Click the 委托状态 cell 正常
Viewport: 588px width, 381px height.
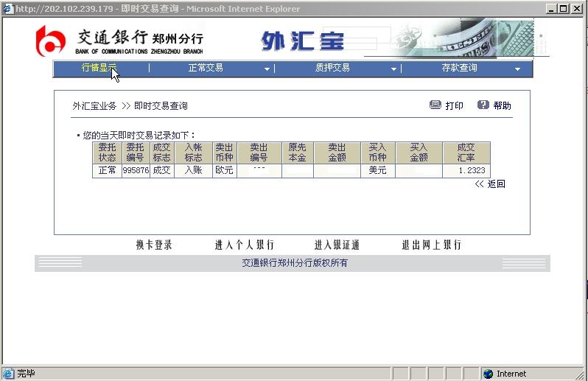[108, 170]
